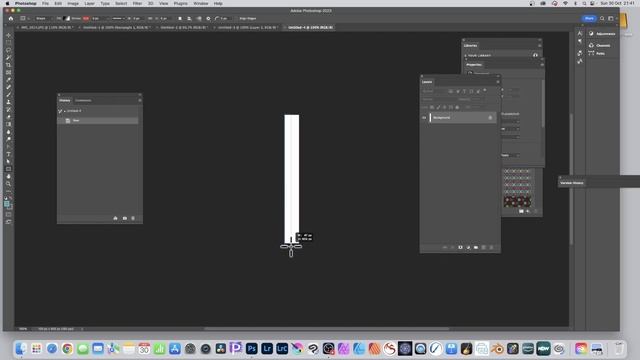Select the Pen tool
The width and height of the screenshot is (640, 360).
pos(9,147)
